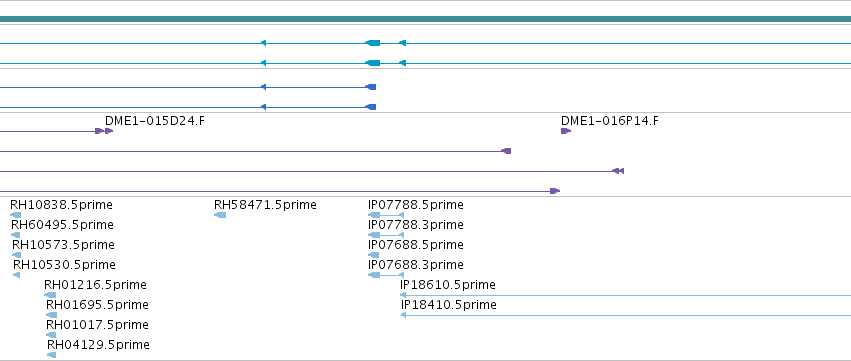
Task: Click the DME1-016P14.F purple feature glyph
Action: click(x=566, y=131)
